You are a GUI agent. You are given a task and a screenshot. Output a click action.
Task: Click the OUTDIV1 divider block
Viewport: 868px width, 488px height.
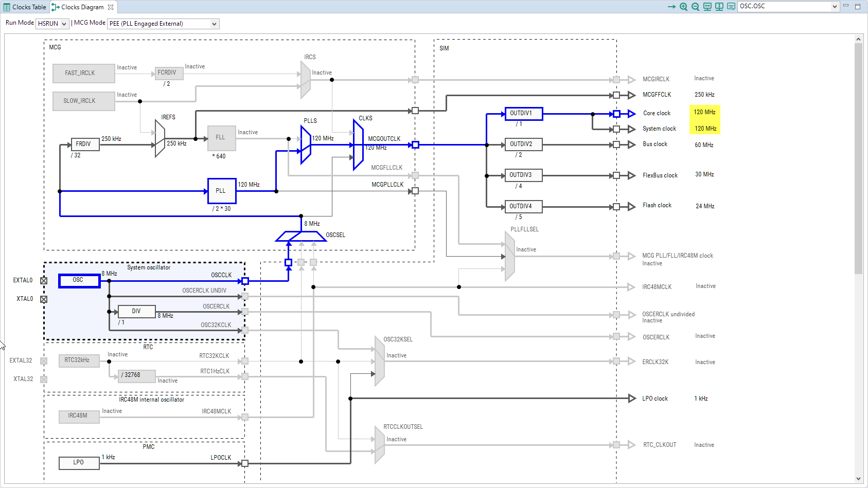523,114
